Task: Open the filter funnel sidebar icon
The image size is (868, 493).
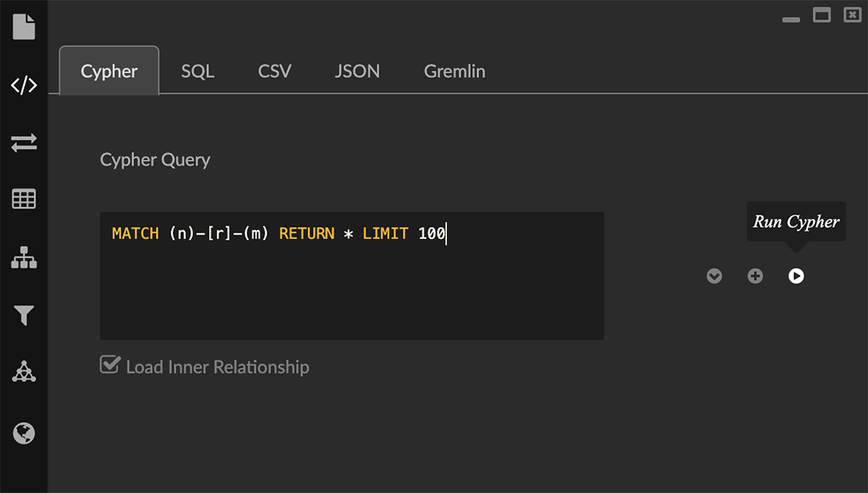Action: point(24,316)
